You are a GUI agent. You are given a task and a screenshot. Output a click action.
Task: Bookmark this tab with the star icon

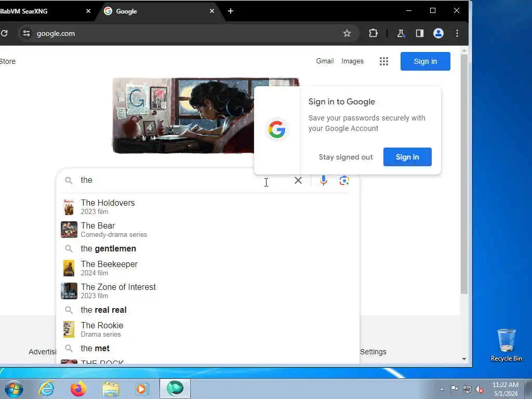pos(347,33)
